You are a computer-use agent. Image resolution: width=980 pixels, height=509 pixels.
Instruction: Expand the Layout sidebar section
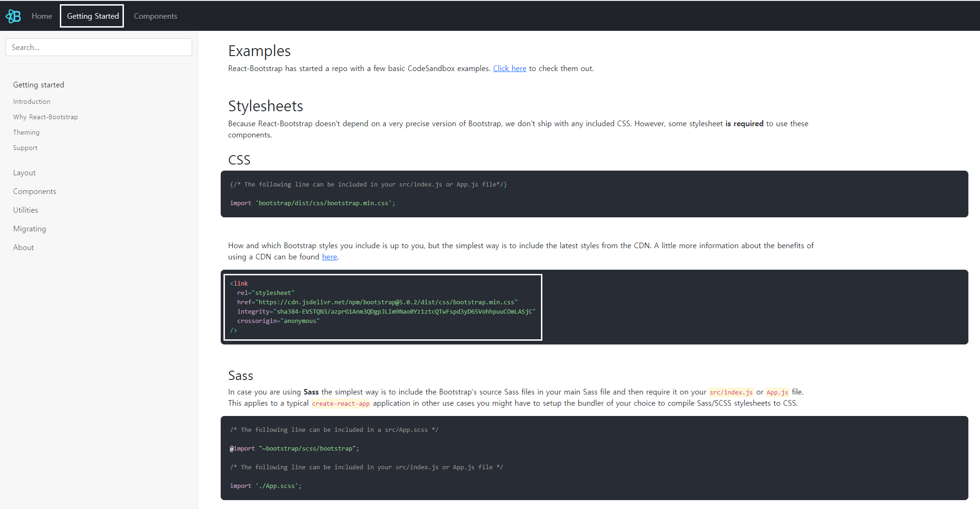coord(24,172)
